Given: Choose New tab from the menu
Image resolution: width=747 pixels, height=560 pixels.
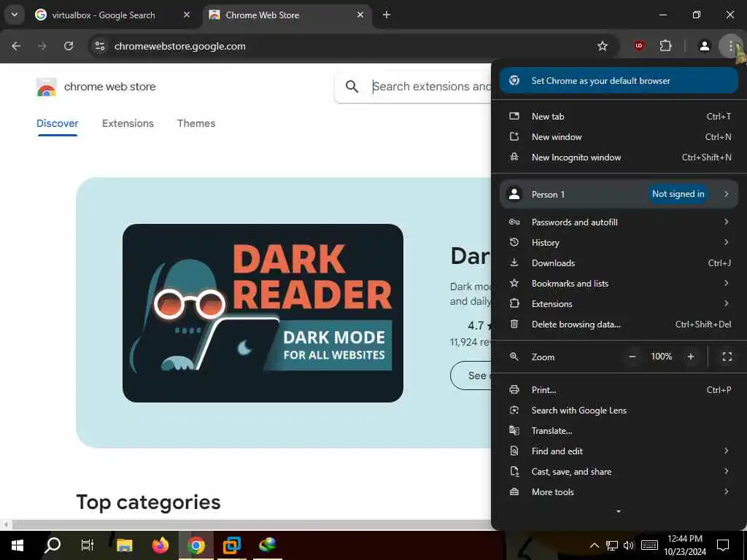Looking at the screenshot, I should [x=619, y=116].
